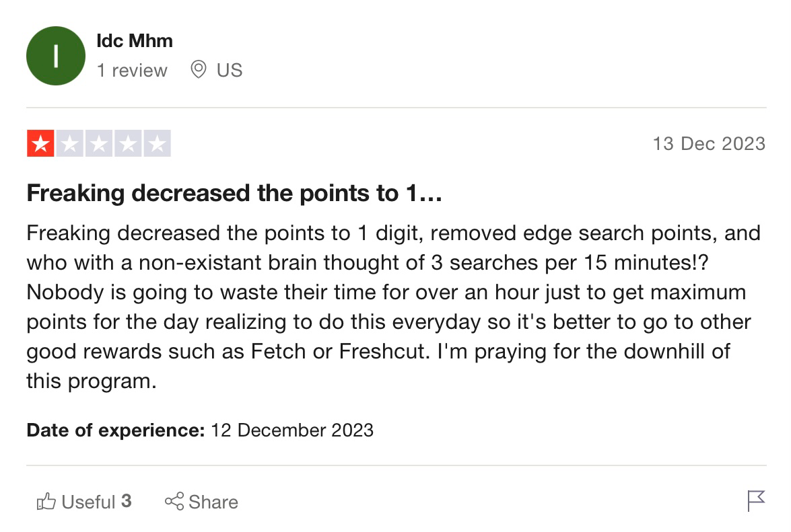Click the useful count number 3
Image resolution: width=791 pixels, height=532 pixels.
(x=127, y=501)
